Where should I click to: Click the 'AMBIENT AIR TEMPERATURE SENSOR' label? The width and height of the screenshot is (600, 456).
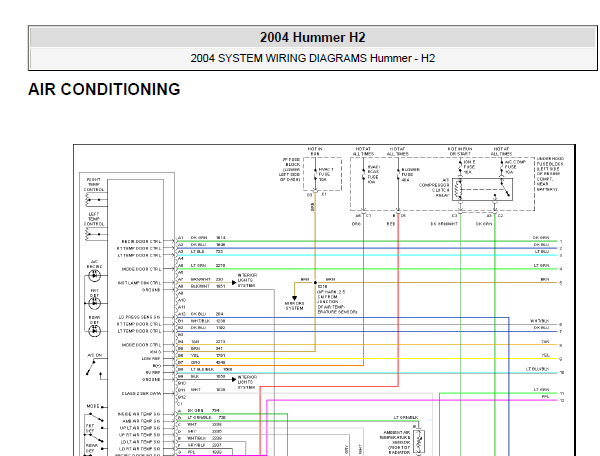[395, 442]
